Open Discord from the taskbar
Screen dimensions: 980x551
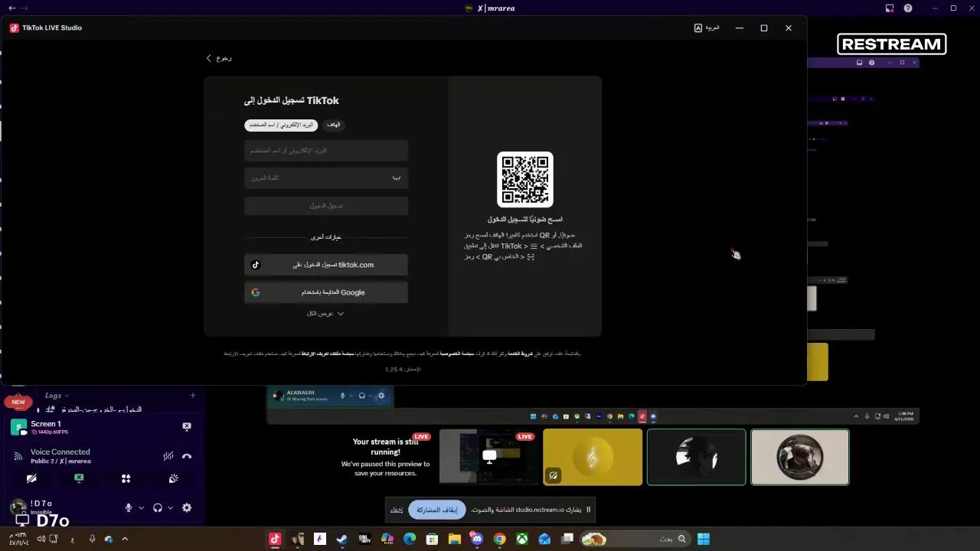(477, 539)
